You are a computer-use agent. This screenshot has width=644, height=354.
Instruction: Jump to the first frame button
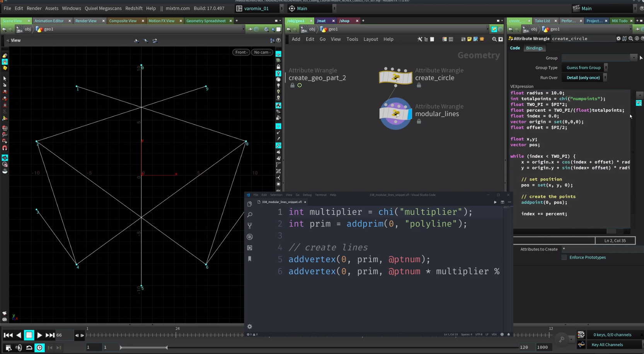(8, 335)
